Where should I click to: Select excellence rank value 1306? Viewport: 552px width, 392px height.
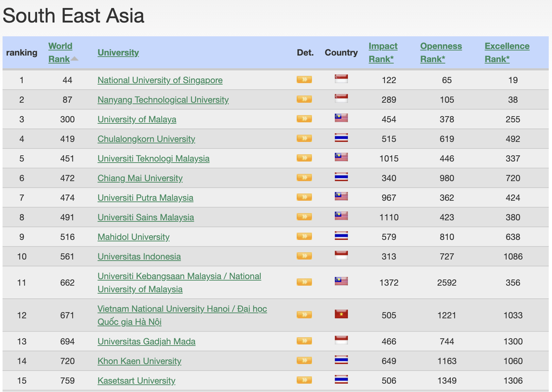[x=513, y=381]
